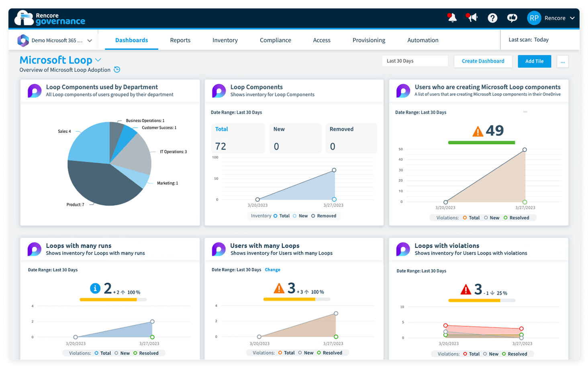Open the Last 30 Days range selector
The height and width of the screenshot is (368, 588).
pyautogui.click(x=415, y=61)
